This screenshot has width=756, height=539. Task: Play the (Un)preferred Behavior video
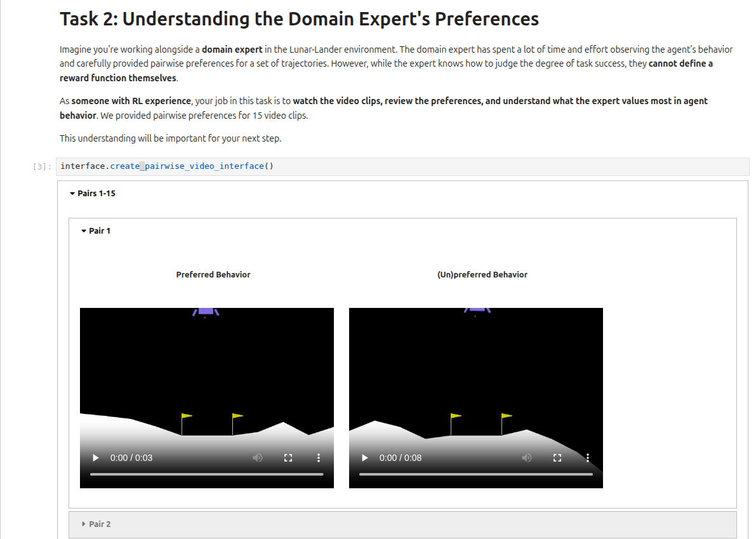click(x=364, y=458)
